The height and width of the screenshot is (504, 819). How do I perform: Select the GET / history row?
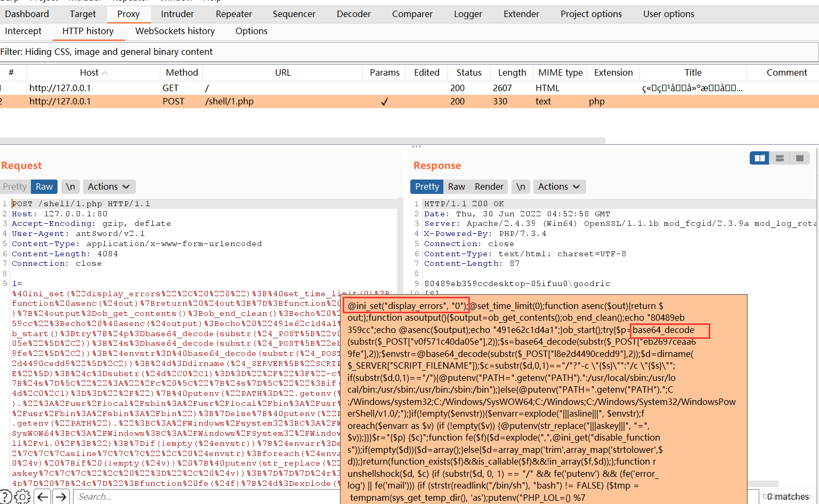coord(409,88)
